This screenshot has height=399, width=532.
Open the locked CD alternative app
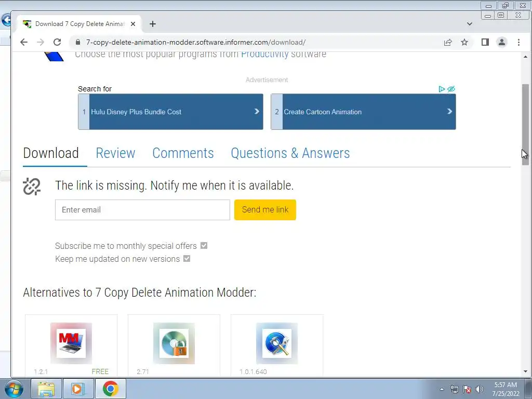tap(174, 343)
